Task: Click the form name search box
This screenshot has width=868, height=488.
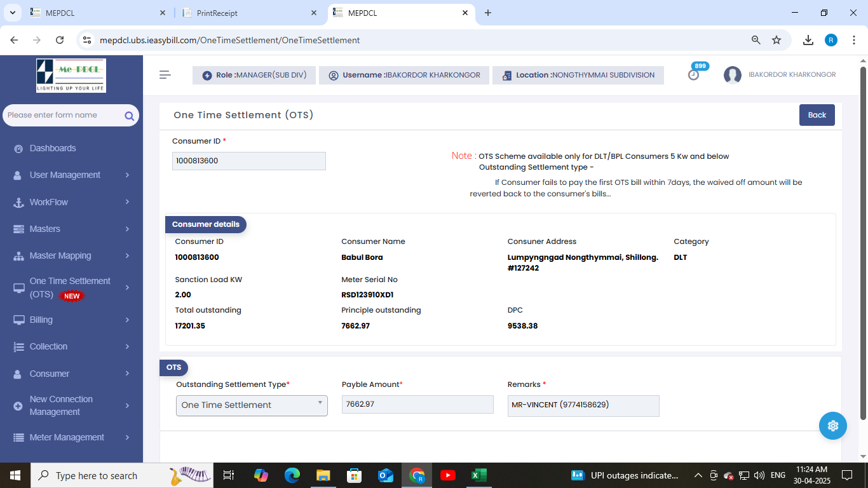Action: (71, 115)
